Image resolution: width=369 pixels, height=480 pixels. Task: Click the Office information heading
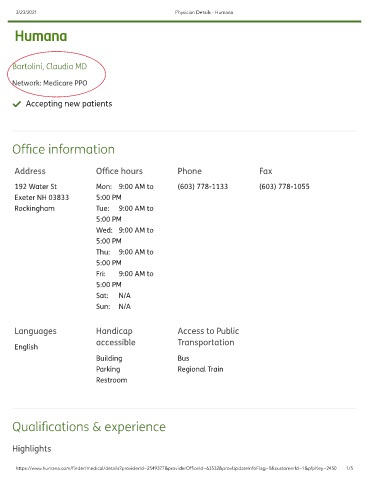63,149
